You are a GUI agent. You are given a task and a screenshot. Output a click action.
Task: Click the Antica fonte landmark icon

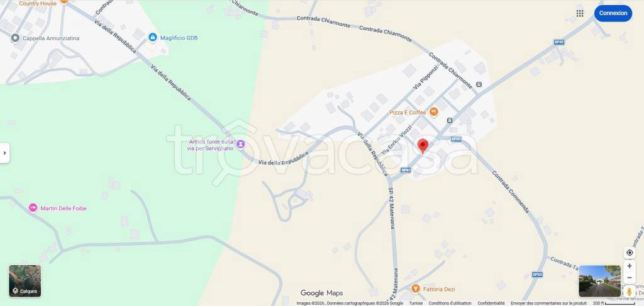241,144
